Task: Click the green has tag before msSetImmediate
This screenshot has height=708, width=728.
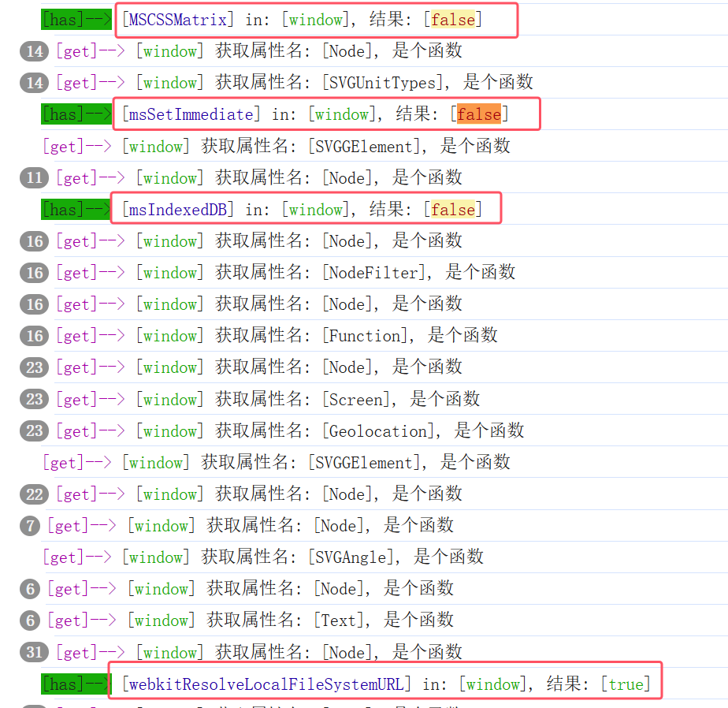Action: click(x=76, y=114)
